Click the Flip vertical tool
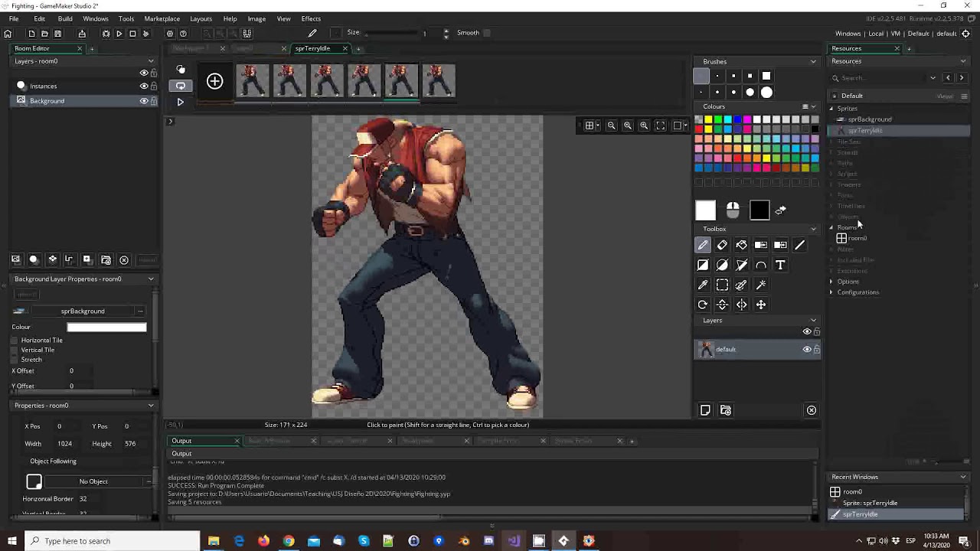The height and width of the screenshot is (551, 980). point(722,305)
